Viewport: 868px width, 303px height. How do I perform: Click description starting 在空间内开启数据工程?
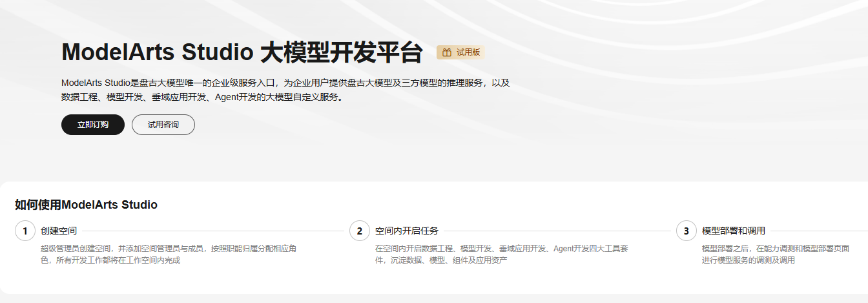pos(502,255)
